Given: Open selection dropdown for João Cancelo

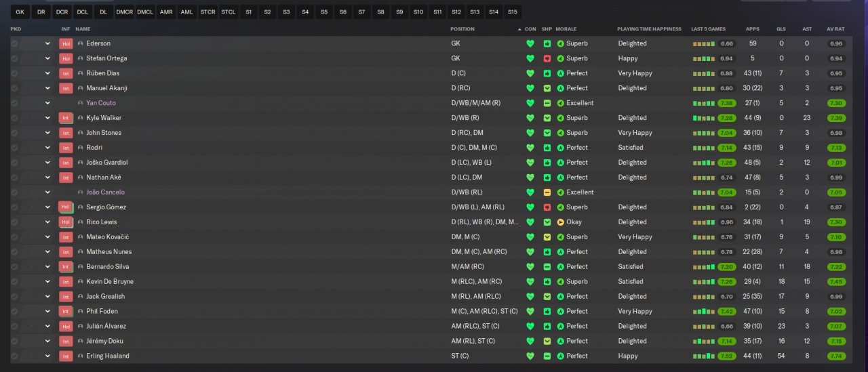Looking at the screenshot, I should 47,192.
